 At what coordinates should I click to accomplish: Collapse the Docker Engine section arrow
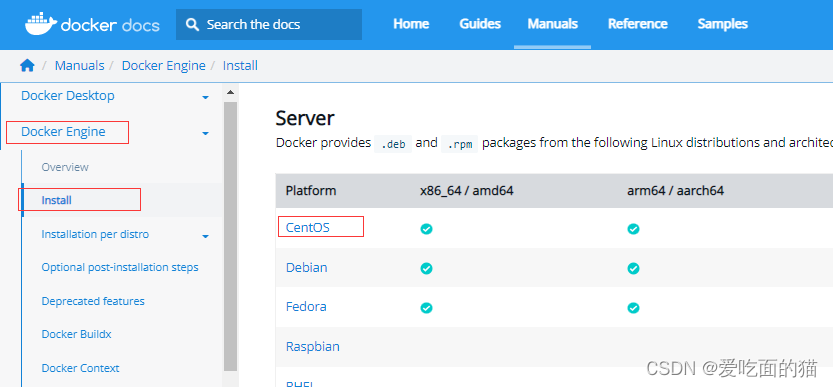206,133
